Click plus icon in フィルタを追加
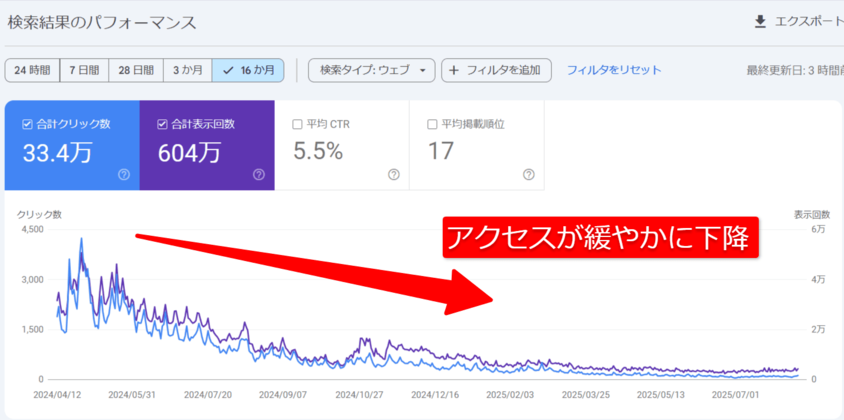Viewport: 844px width, 420px height. [x=454, y=70]
